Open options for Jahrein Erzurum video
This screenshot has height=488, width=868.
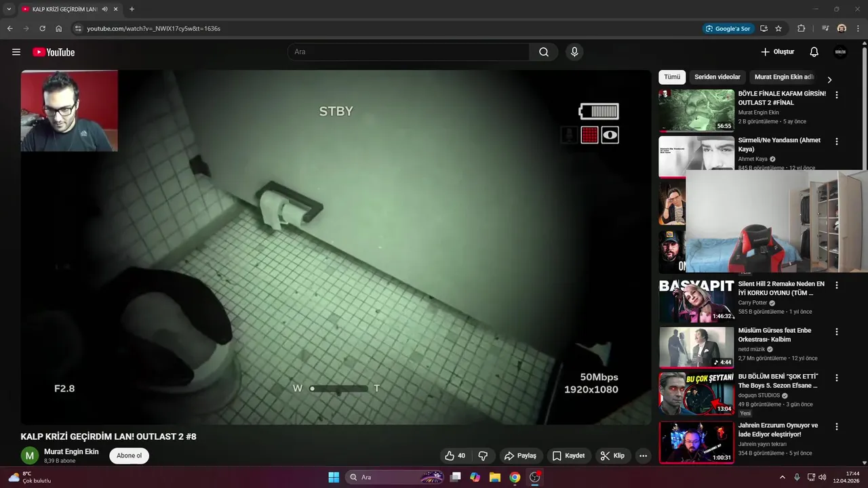(837, 427)
